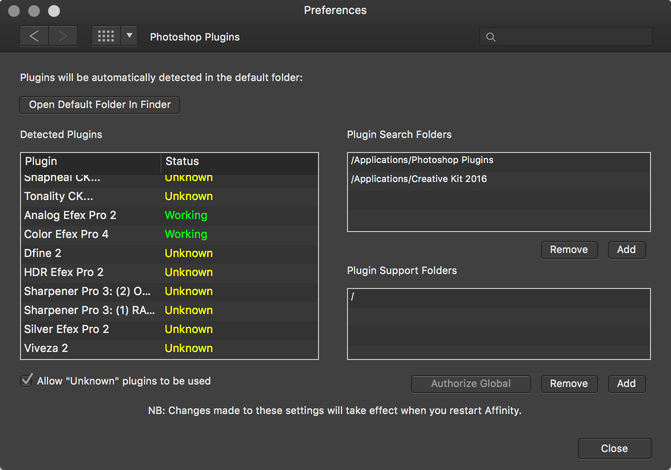Select Sharpener Pro 3: (1) RA... row

(x=169, y=310)
